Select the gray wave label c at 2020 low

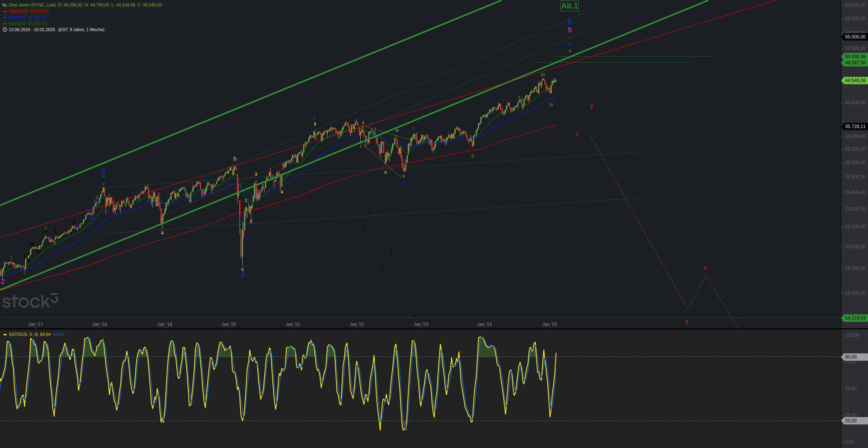[x=243, y=270]
